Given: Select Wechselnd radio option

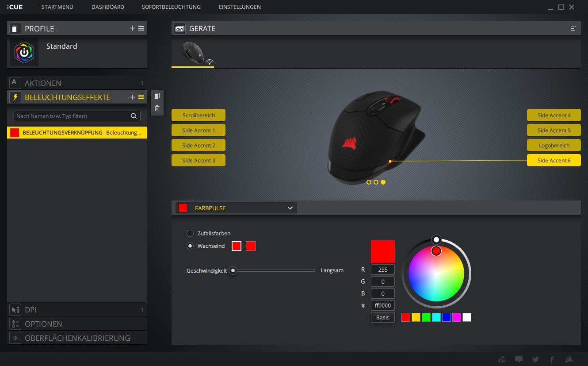Looking at the screenshot, I should [190, 246].
